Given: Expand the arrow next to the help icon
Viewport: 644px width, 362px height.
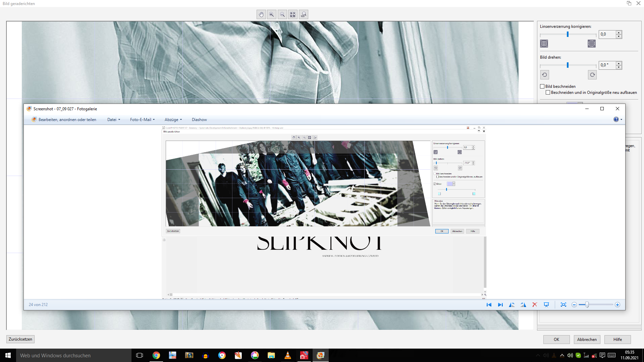Looking at the screenshot, I should click(622, 120).
